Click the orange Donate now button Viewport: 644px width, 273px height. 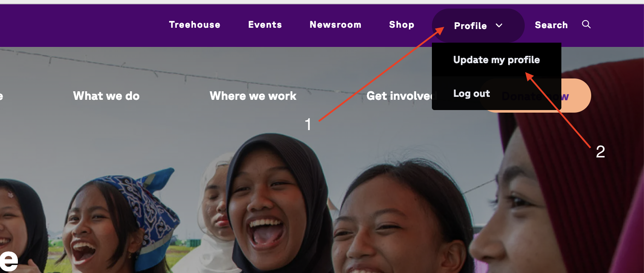click(576, 96)
